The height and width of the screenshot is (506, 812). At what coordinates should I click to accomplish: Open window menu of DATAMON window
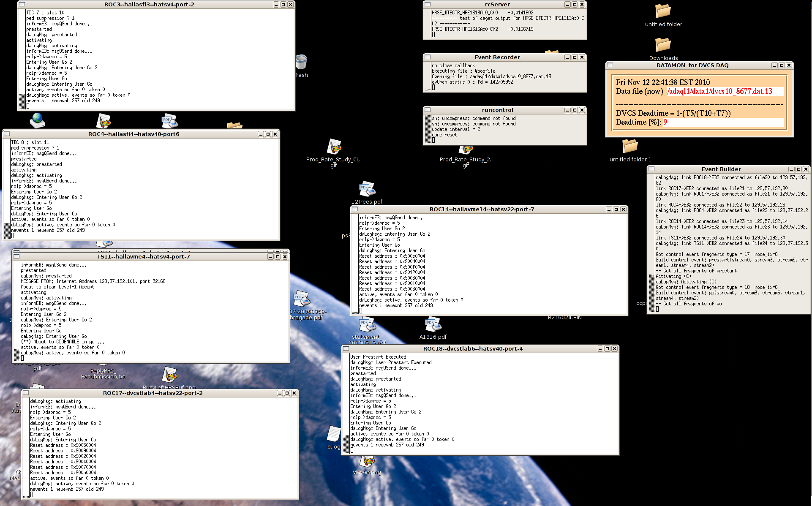point(610,65)
